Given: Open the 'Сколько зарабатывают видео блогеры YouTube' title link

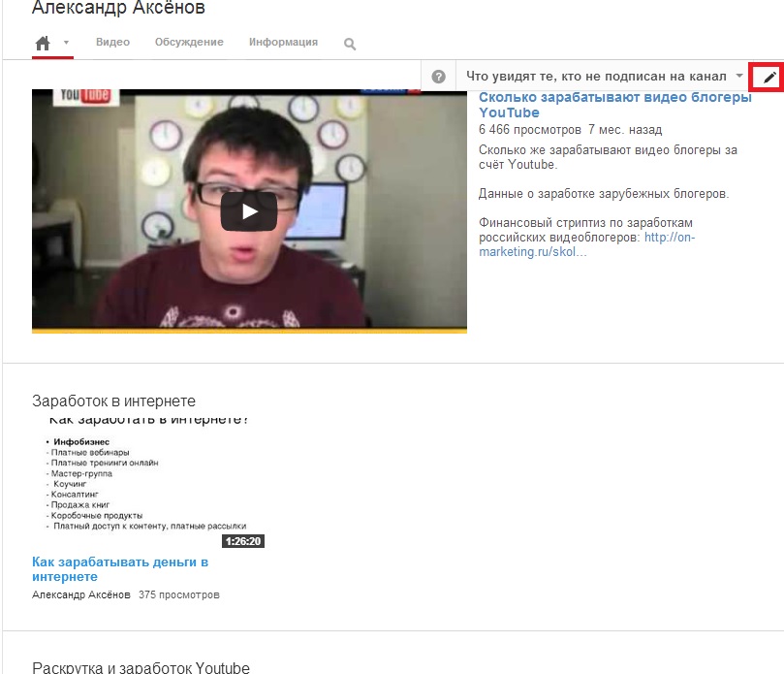Looking at the screenshot, I should coord(615,105).
